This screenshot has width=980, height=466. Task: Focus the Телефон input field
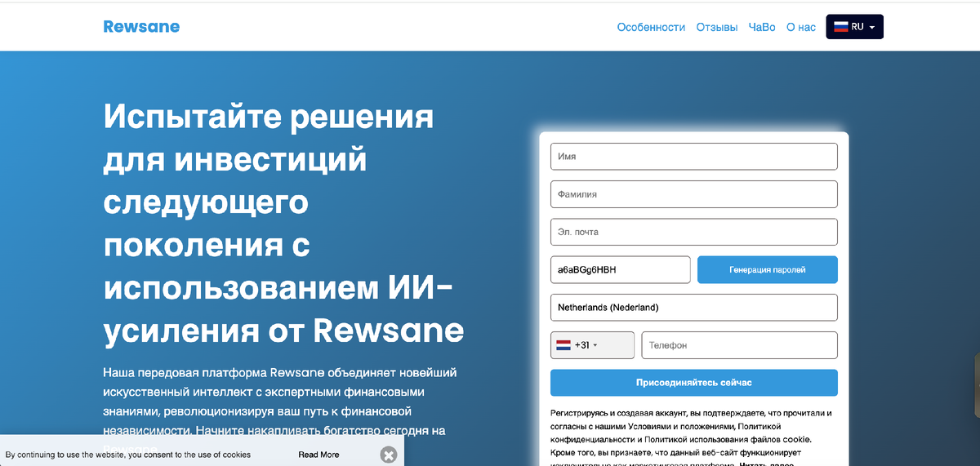(x=740, y=345)
